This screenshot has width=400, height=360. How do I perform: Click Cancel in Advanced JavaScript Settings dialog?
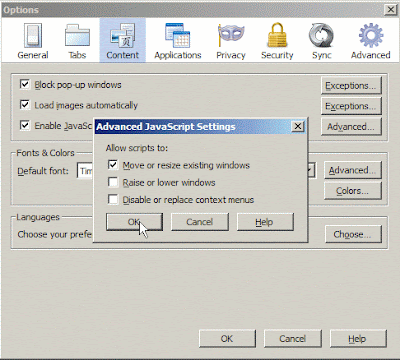coord(200,222)
